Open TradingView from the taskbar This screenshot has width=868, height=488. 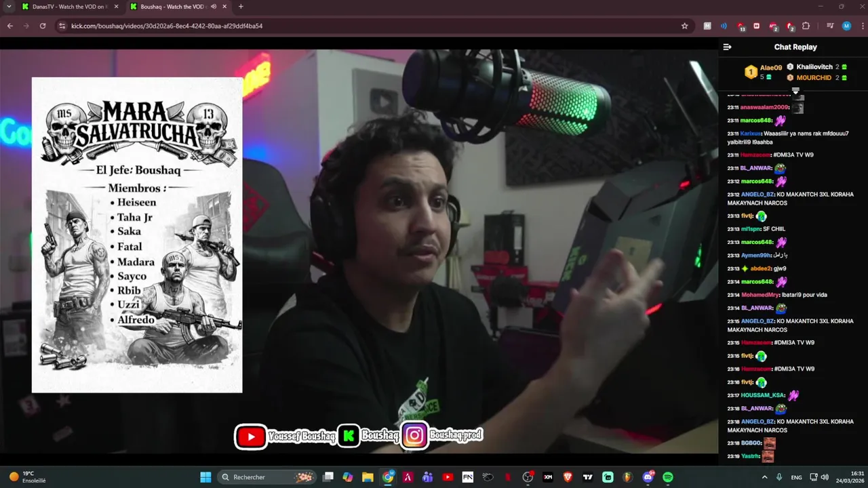(588, 477)
